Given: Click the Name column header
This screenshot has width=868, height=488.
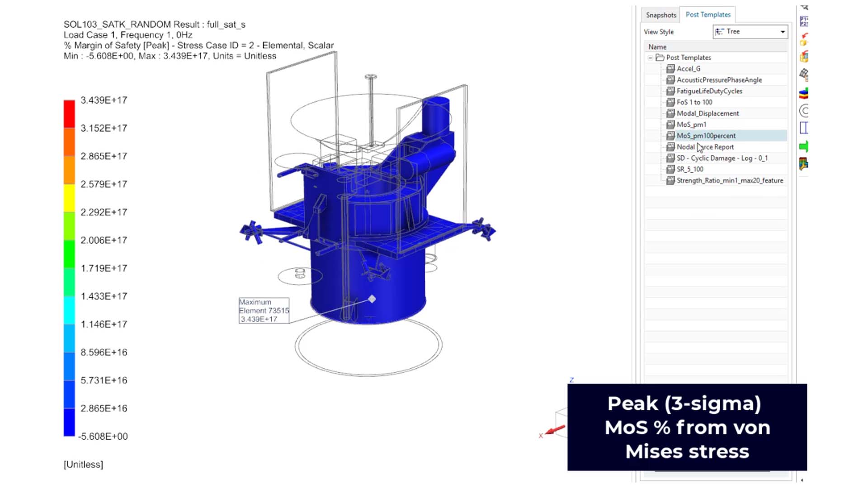Looking at the screenshot, I should point(657,47).
